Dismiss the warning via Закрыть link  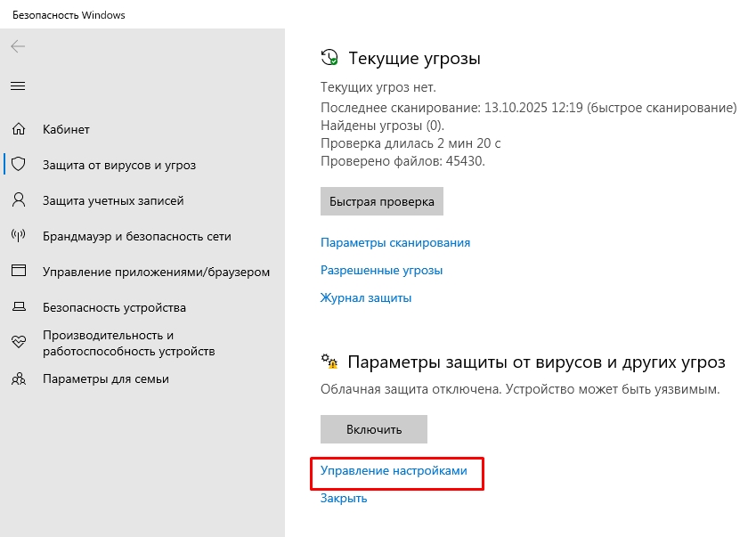pos(344,498)
